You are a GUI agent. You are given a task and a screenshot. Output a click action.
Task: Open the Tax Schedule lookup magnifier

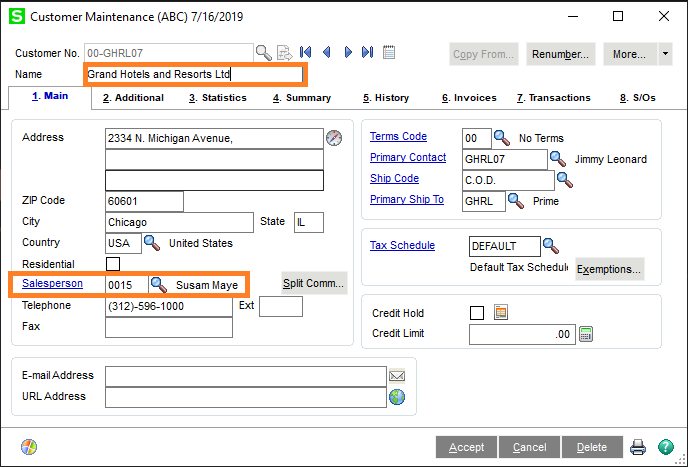coord(551,246)
